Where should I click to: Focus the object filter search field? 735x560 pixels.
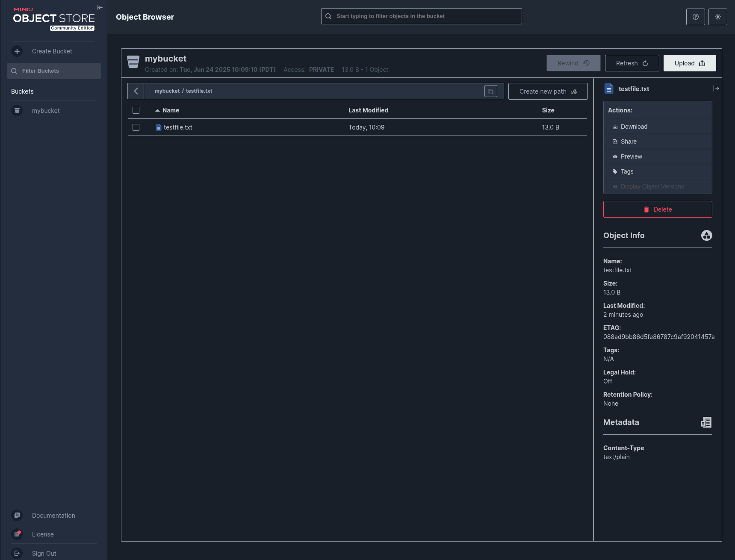(x=422, y=16)
